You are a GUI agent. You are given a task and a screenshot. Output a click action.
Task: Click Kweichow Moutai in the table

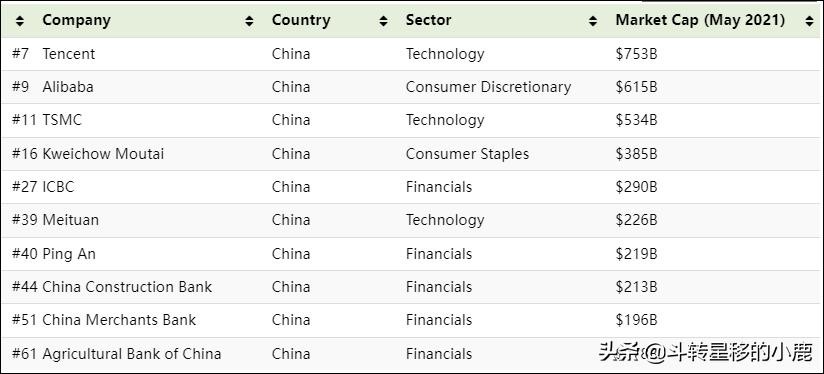[x=103, y=154]
